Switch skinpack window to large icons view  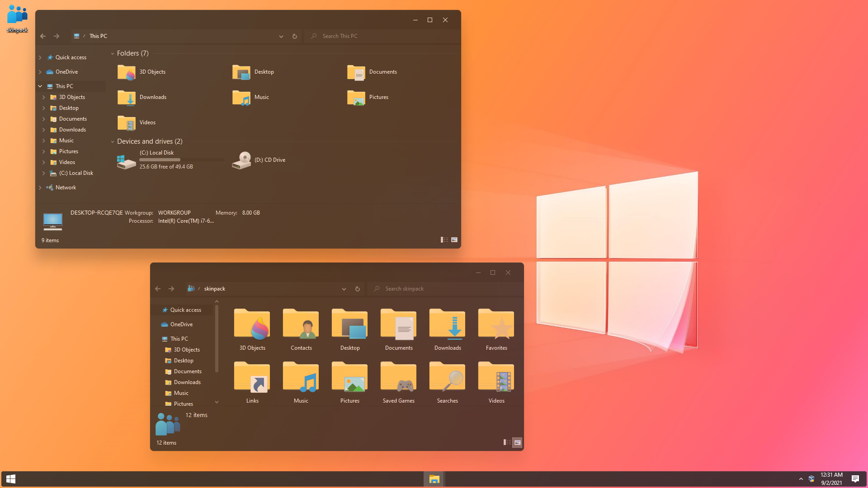point(518,442)
